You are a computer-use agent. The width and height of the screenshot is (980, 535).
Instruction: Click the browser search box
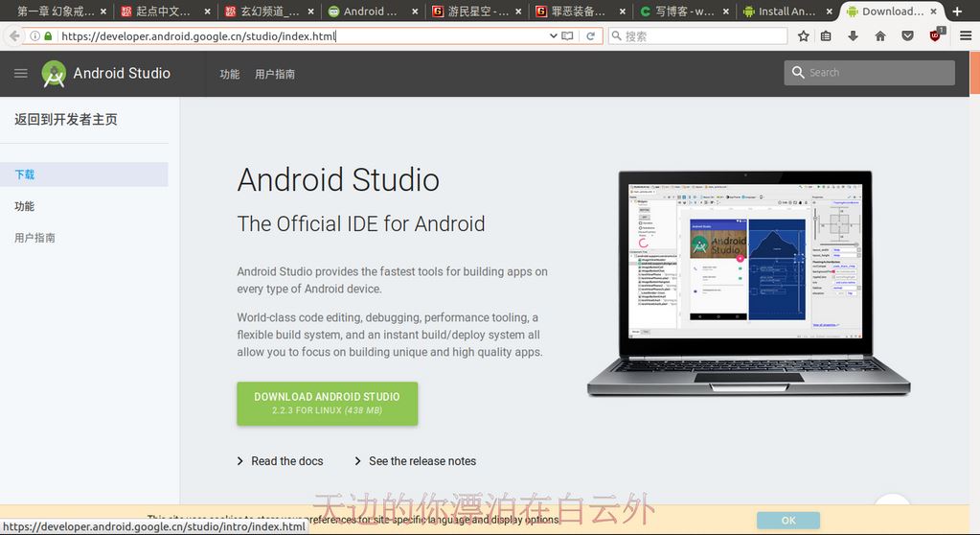(697, 36)
